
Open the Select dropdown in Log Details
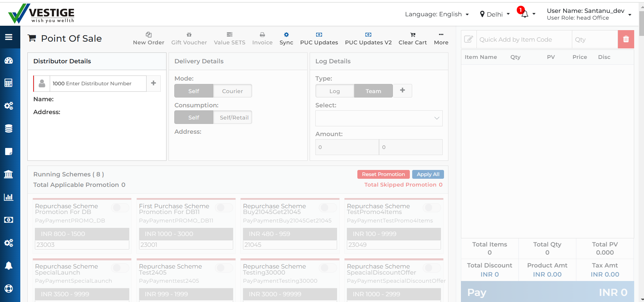coord(379,118)
